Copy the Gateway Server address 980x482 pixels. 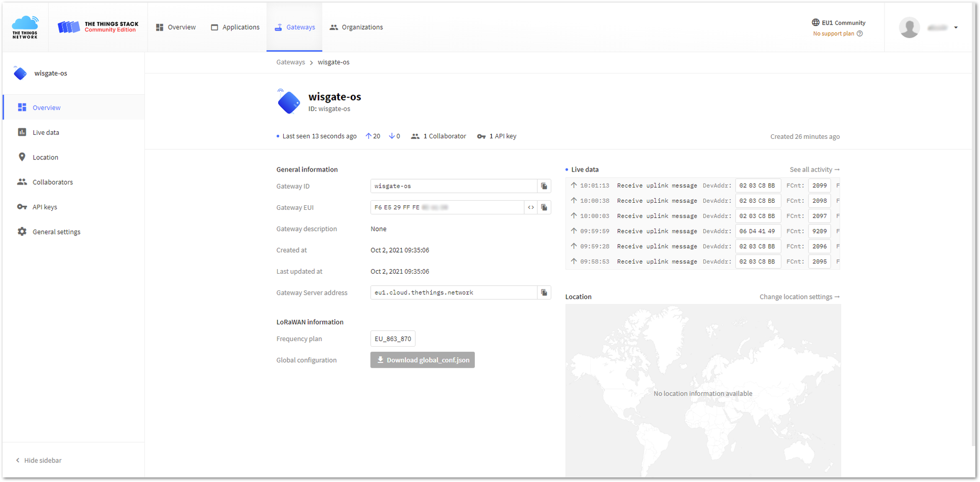[544, 293]
